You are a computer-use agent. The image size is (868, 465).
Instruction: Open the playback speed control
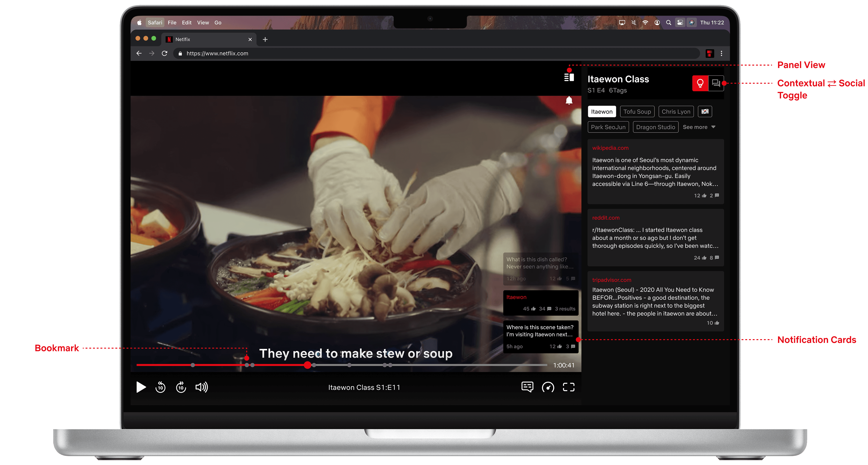[548, 387]
